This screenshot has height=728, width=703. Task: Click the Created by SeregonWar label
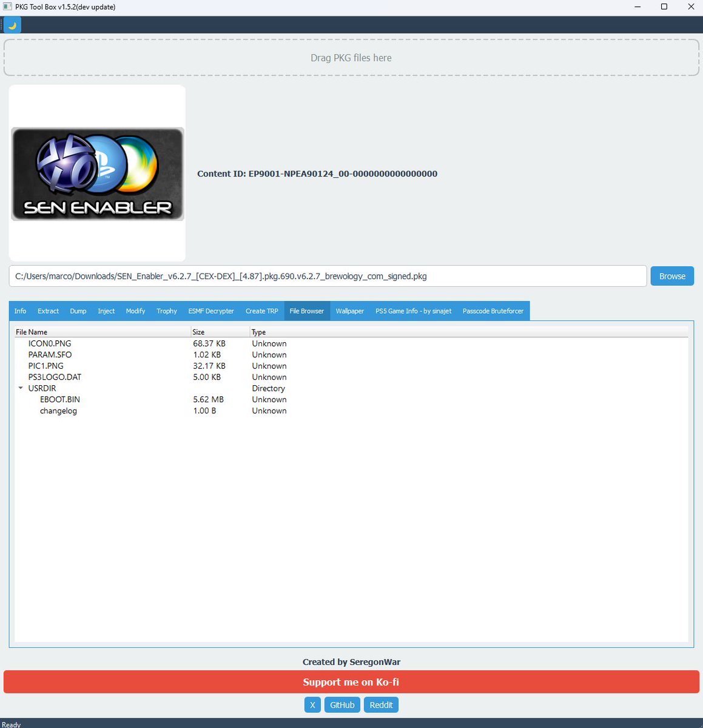(351, 662)
